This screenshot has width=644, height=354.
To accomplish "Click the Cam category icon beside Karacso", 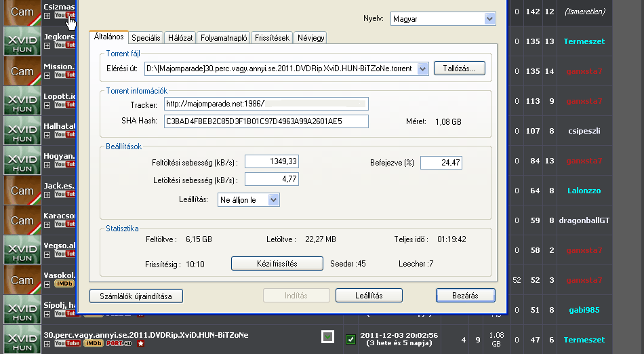I will (22, 220).
